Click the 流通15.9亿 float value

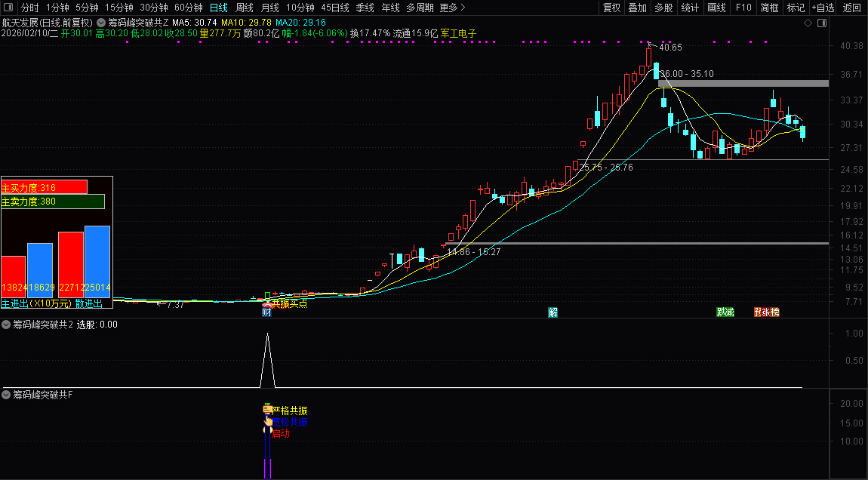(416, 33)
